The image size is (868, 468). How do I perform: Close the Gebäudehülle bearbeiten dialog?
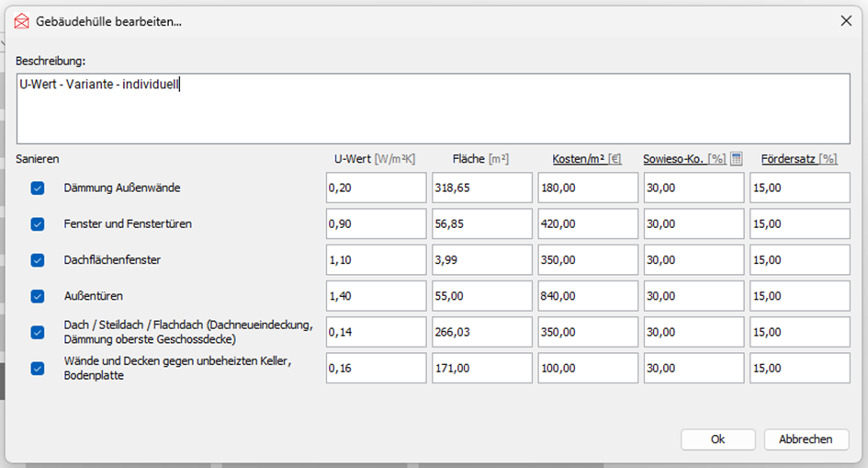click(845, 21)
